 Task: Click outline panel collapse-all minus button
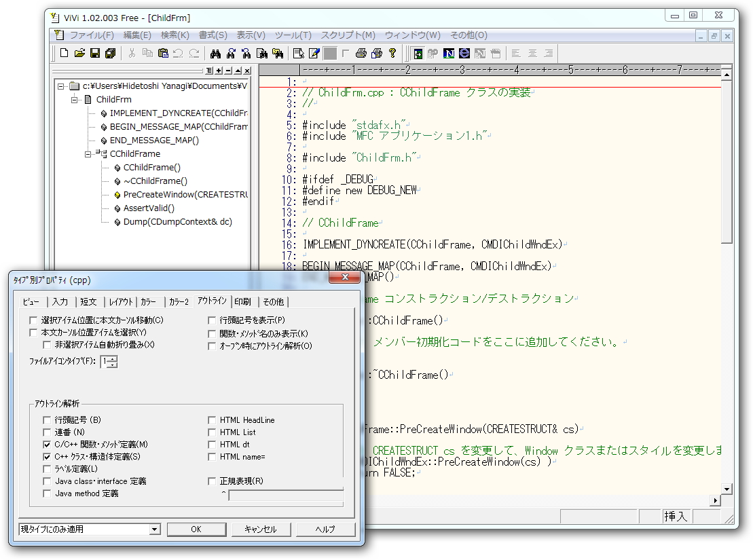[x=228, y=71]
